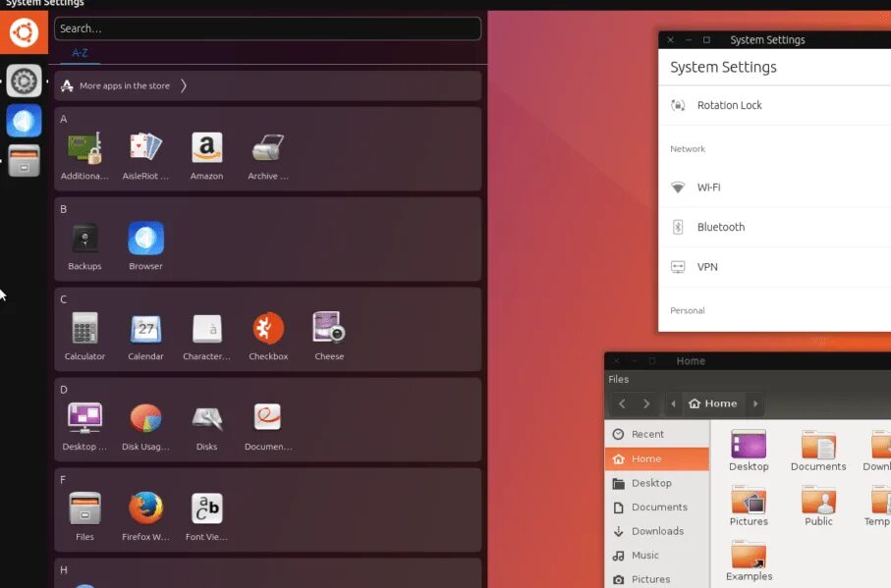This screenshot has width=891, height=588.
Task: Select Documents in Files sidebar
Action: tap(657, 507)
